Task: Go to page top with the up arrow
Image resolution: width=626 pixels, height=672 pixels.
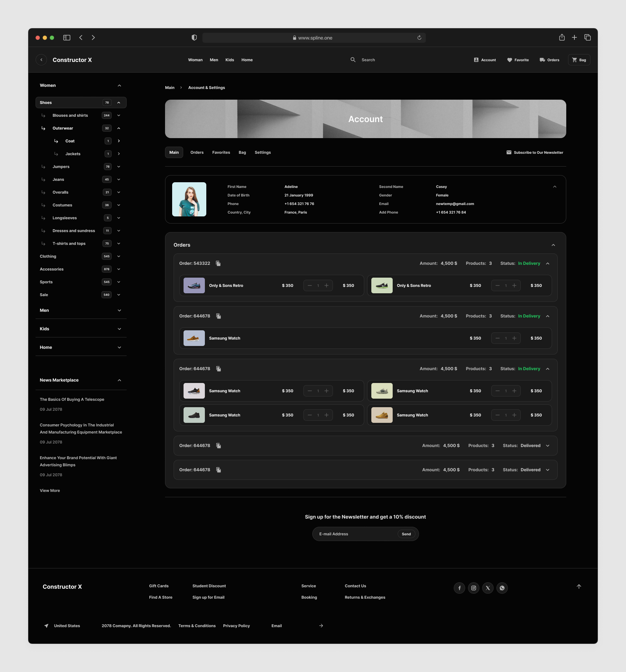Action: (579, 587)
